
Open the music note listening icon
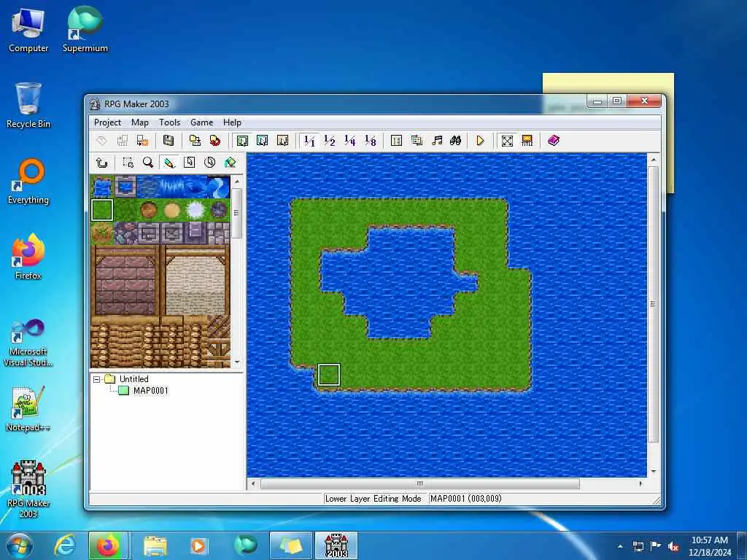pos(436,141)
